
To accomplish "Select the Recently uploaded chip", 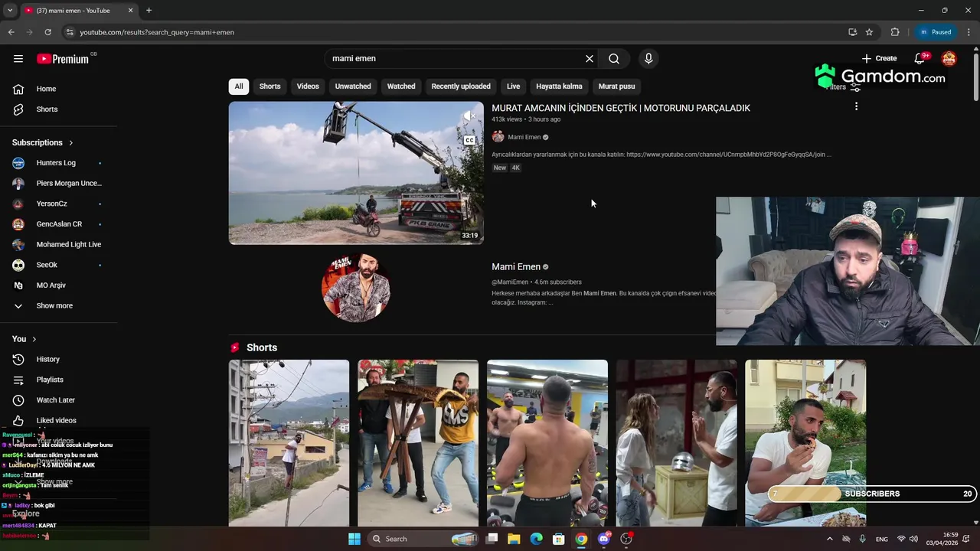I will pyautogui.click(x=461, y=86).
